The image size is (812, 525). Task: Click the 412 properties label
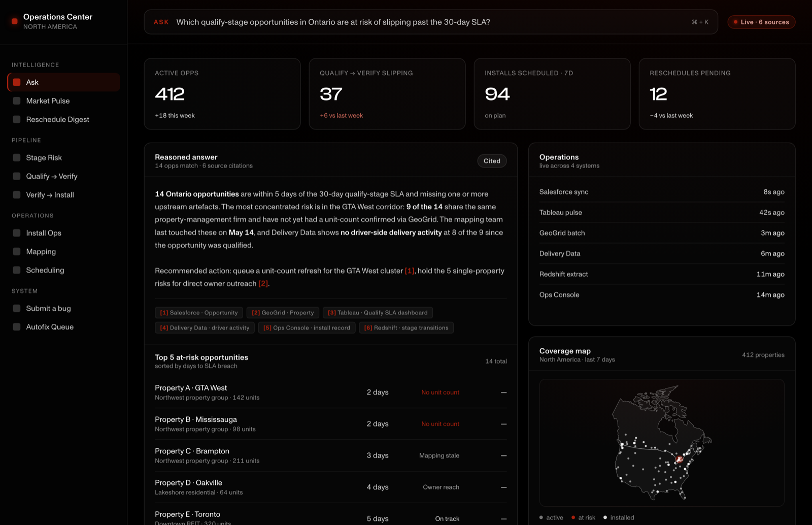point(763,355)
